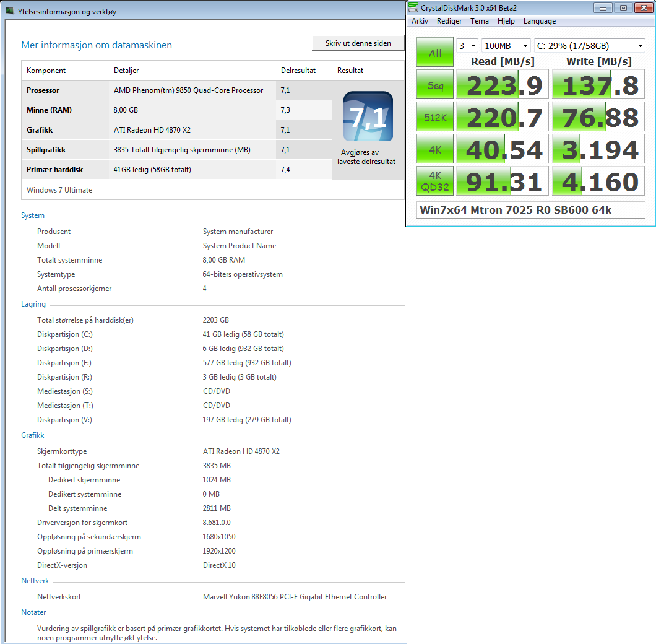Click the Windows 7 Ultimate text
Screen dimensions: 656x644
(59, 190)
